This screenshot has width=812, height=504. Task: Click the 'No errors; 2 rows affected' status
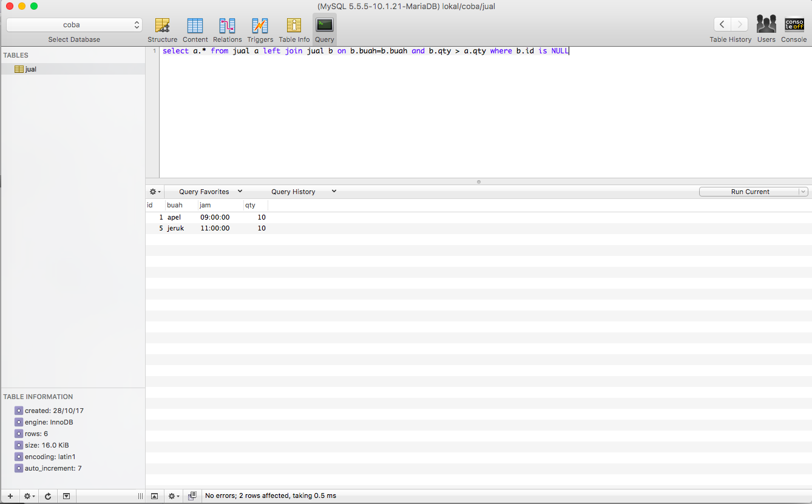271,496
